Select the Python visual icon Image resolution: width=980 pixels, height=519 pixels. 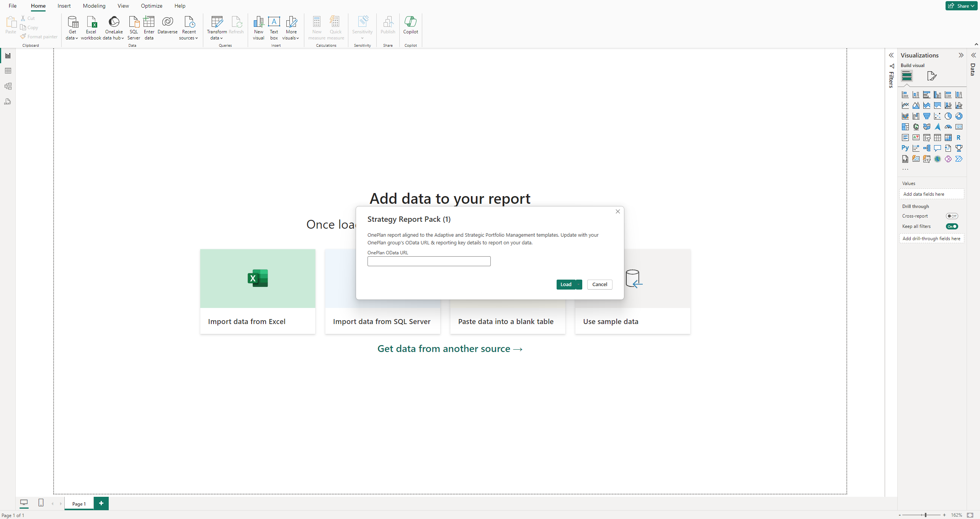905,148
